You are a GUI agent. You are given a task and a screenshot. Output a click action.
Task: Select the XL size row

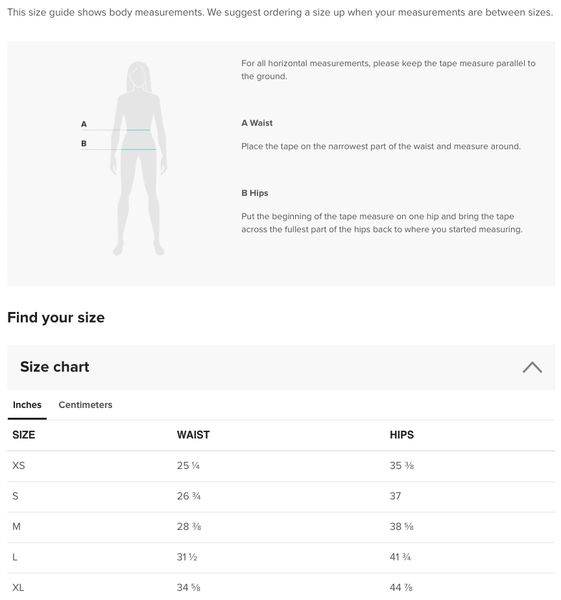pos(281,587)
